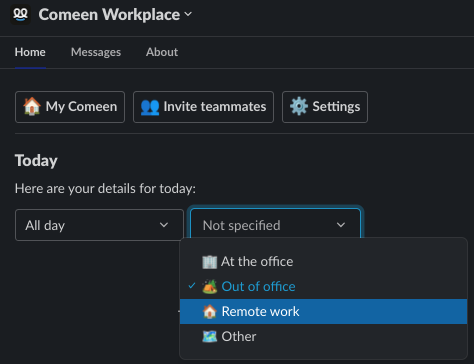Select At the office option
The width and height of the screenshot is (474, 364).
[323, 262]
